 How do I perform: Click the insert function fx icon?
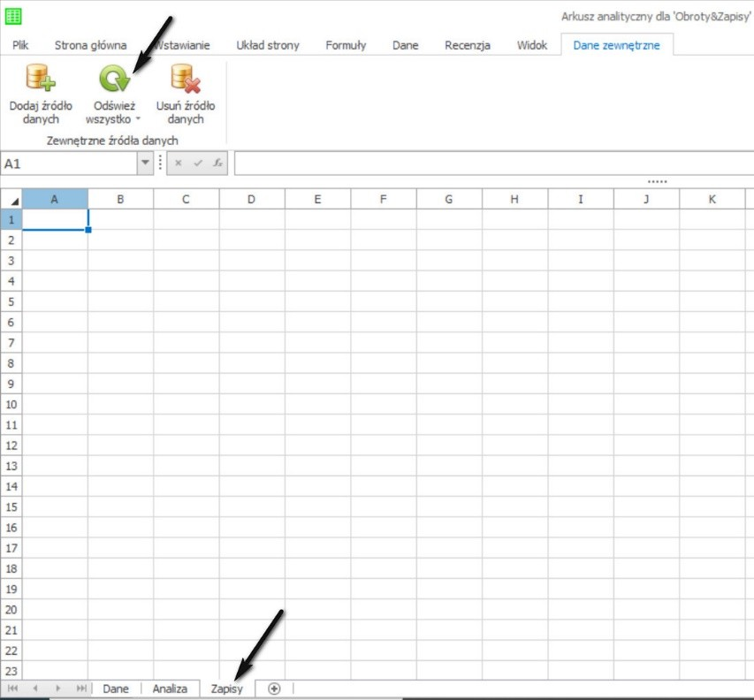click(217, 163)
